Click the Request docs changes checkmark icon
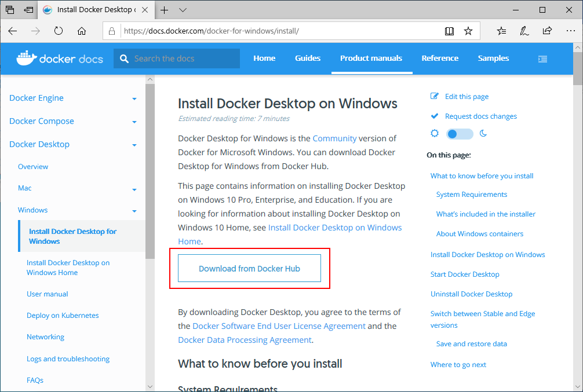This screenshot has height=392, width=583. [x=434, y=116]
